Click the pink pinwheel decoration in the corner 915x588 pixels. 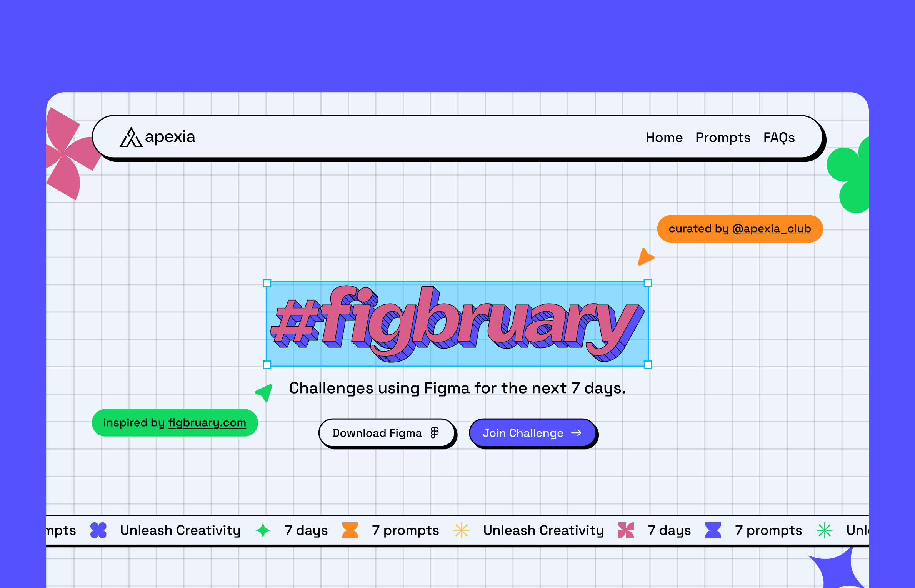pos(65,154)
